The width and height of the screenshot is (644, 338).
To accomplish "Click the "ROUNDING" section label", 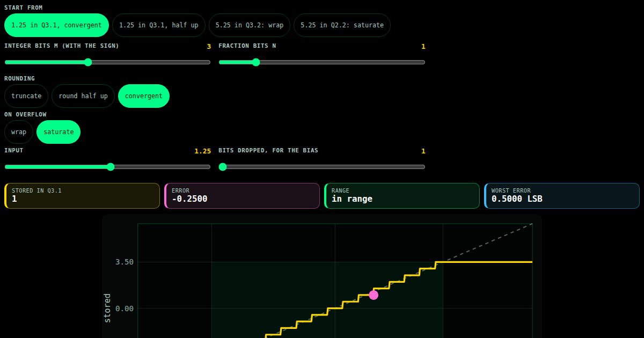I will (x=19, y=78).
